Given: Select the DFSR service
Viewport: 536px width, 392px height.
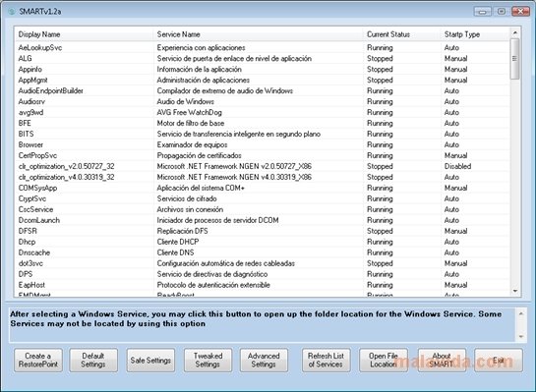Looking at the screenshot, I should coord(263,231).
